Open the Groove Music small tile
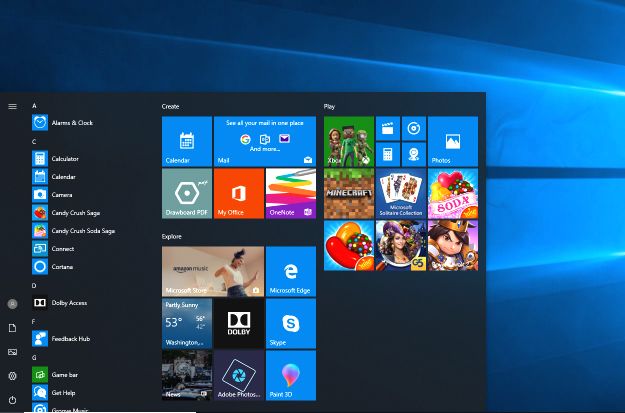Screen dimensions: 625x413 pyautogui.click(x=414, y=128)
